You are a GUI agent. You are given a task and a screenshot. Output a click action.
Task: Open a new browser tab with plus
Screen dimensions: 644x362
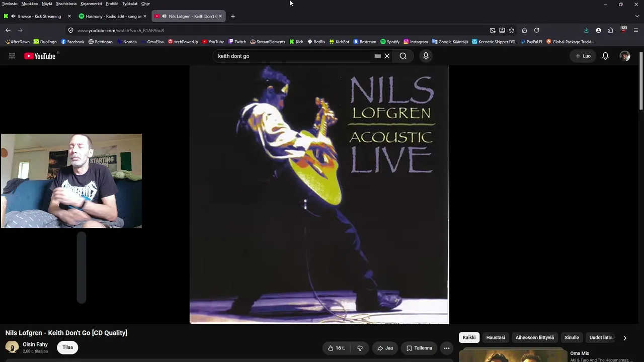coord(232,16)
